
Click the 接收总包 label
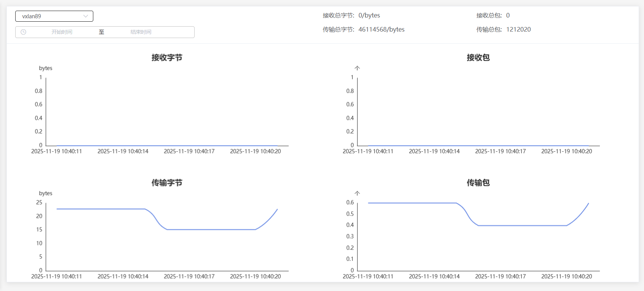point(489,15)
